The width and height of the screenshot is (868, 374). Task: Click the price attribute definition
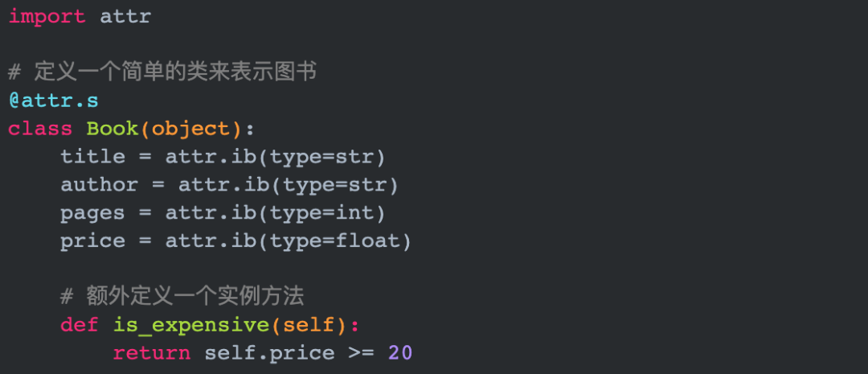pyautogui.click(x=235, y=241)
